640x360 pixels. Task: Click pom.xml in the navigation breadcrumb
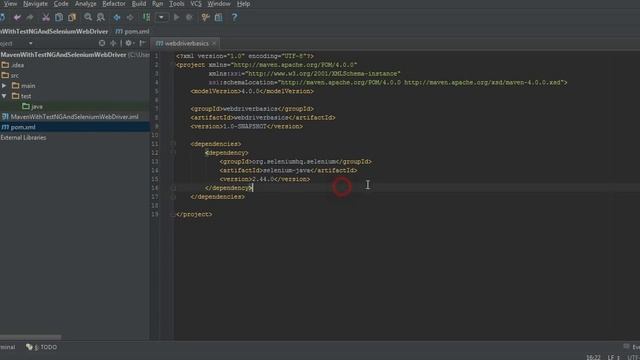[133, 31]
